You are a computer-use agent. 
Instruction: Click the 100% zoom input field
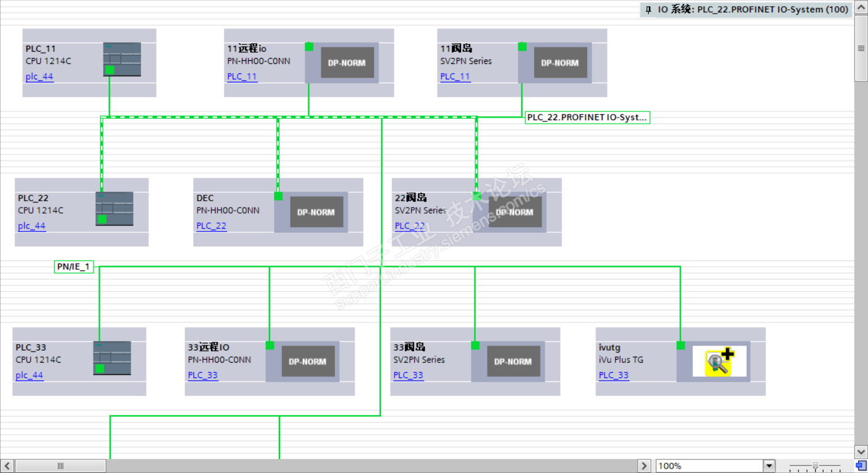710,466
